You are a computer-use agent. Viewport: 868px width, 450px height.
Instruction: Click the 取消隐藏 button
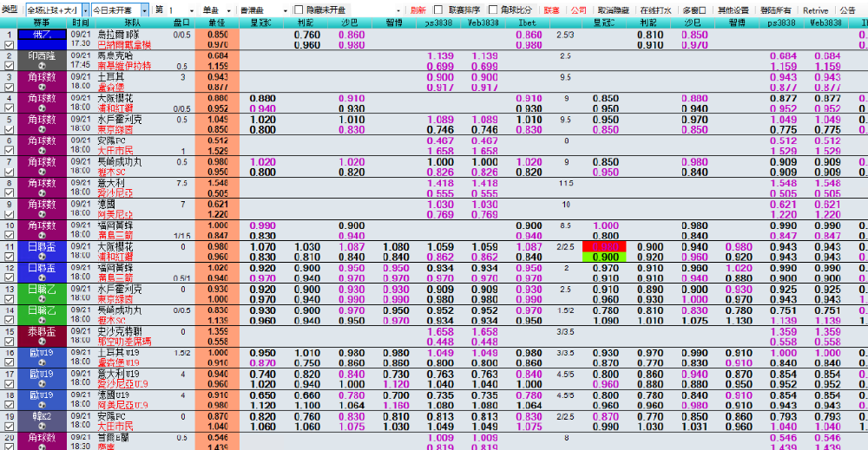pos(614,10)
